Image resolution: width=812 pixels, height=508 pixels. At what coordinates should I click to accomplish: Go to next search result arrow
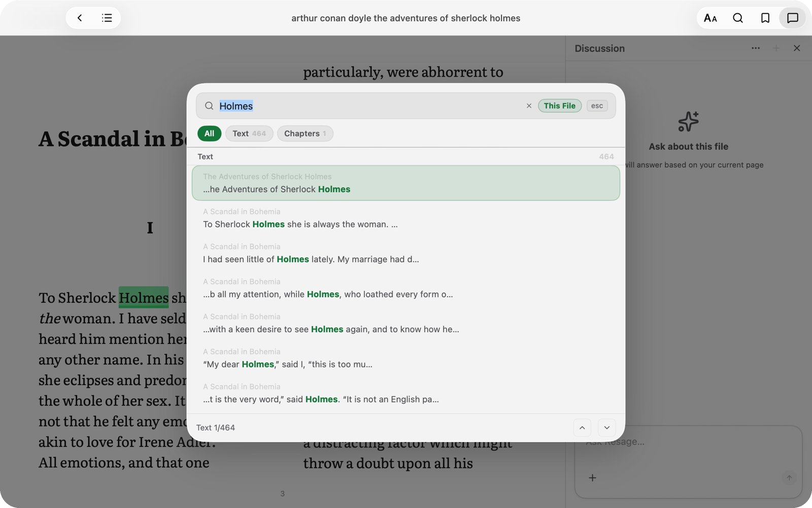pyautogui.click(x=607, y=428)
